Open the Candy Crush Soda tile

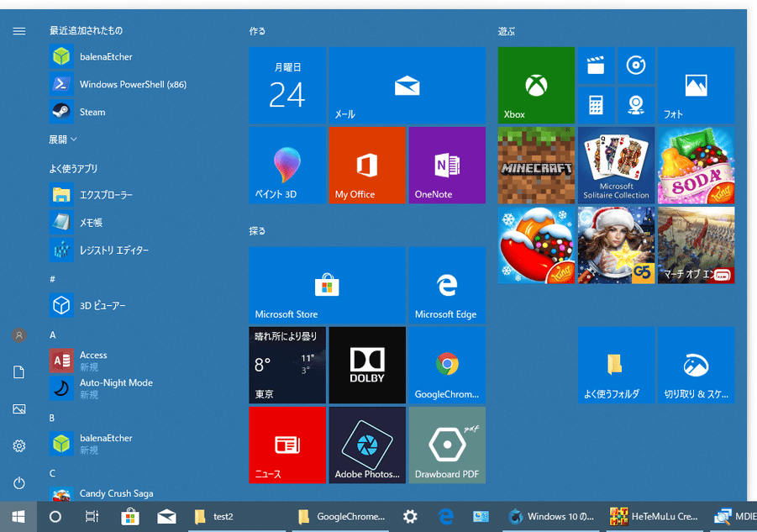[x=697, y=165]
